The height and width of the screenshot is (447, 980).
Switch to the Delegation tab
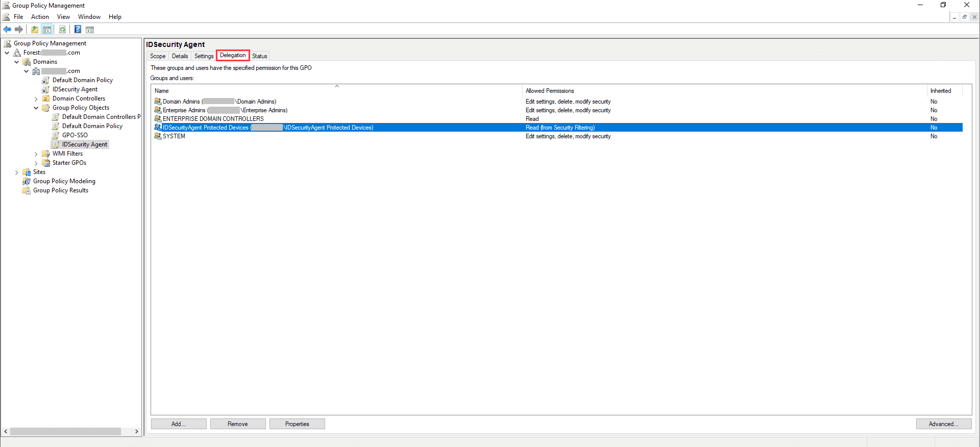[x=233, y=55]
